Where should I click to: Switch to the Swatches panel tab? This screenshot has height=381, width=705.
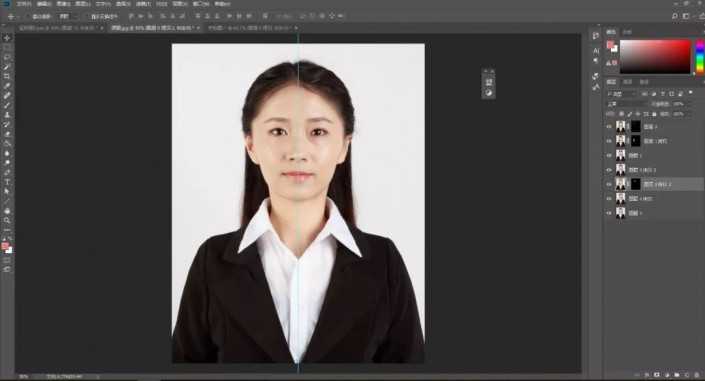627,32
